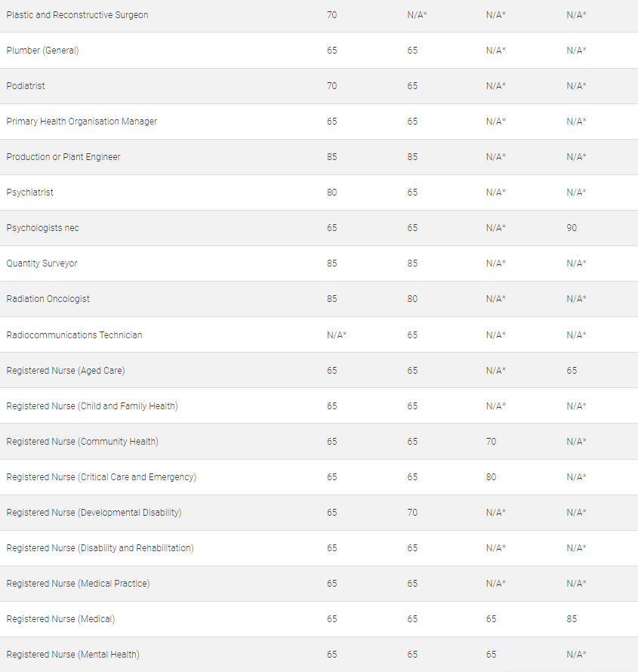Click the Podiatrist occupation name
This screenshot has height=672, width=638.
(x=26, y=86)
